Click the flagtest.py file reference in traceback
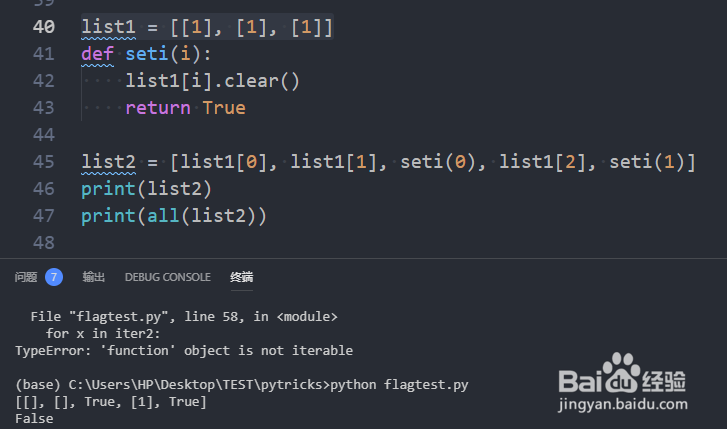The height and width of the screenshot is (429, 727). [x=119, y=317]
